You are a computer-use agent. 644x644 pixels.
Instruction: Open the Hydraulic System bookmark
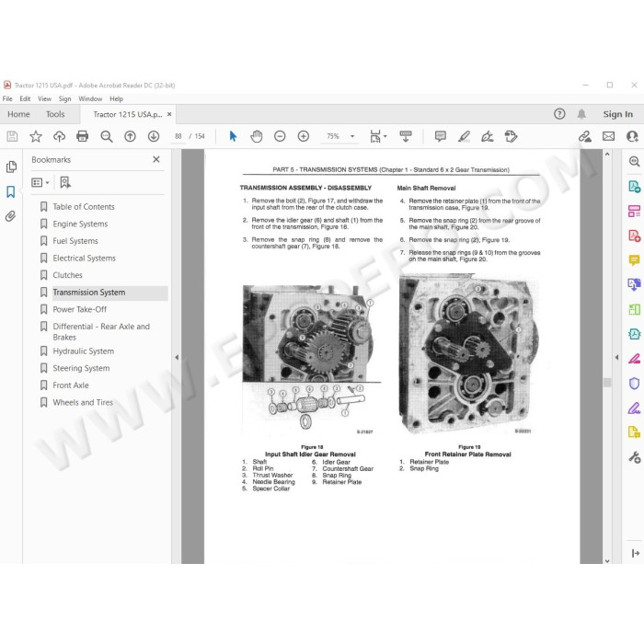click(x=84, y=351)
